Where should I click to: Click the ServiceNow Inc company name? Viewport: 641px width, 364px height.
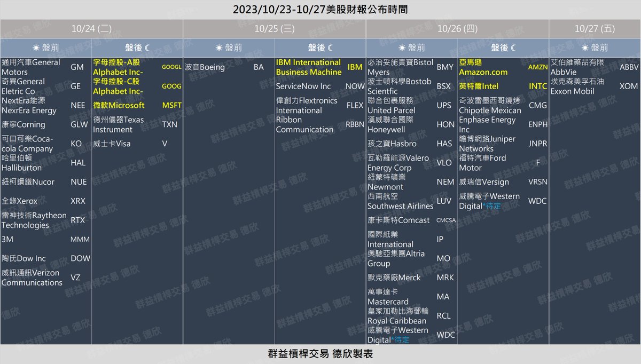tap(303, 86)
